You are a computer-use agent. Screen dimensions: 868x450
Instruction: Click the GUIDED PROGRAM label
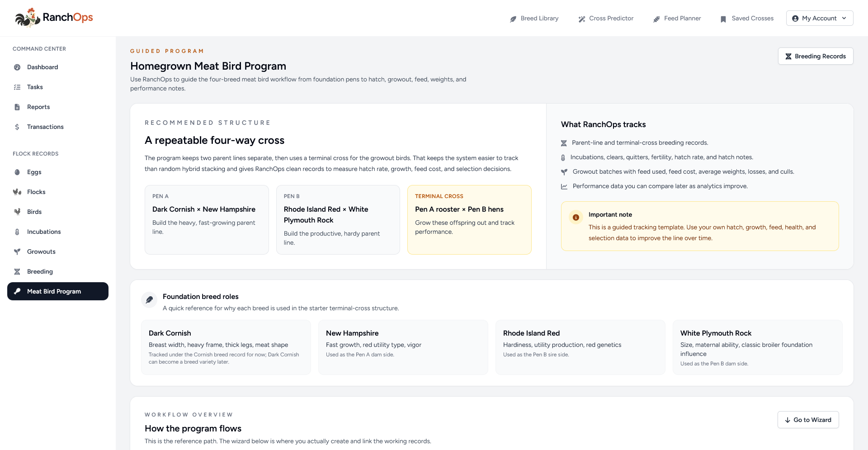167,51
